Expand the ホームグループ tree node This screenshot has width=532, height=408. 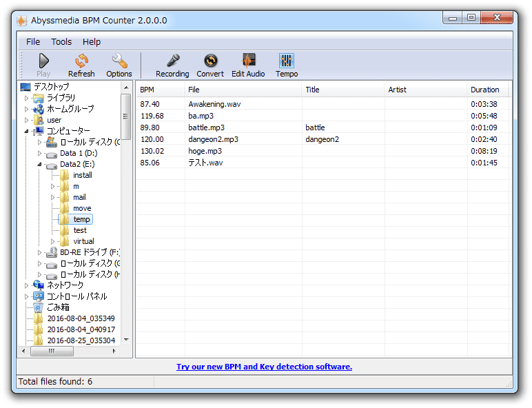pos(26,110)
